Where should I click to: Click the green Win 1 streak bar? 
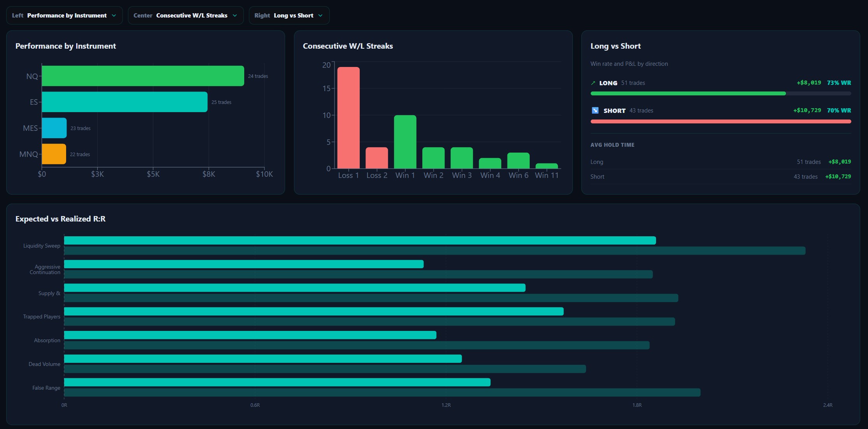[405, 142]
